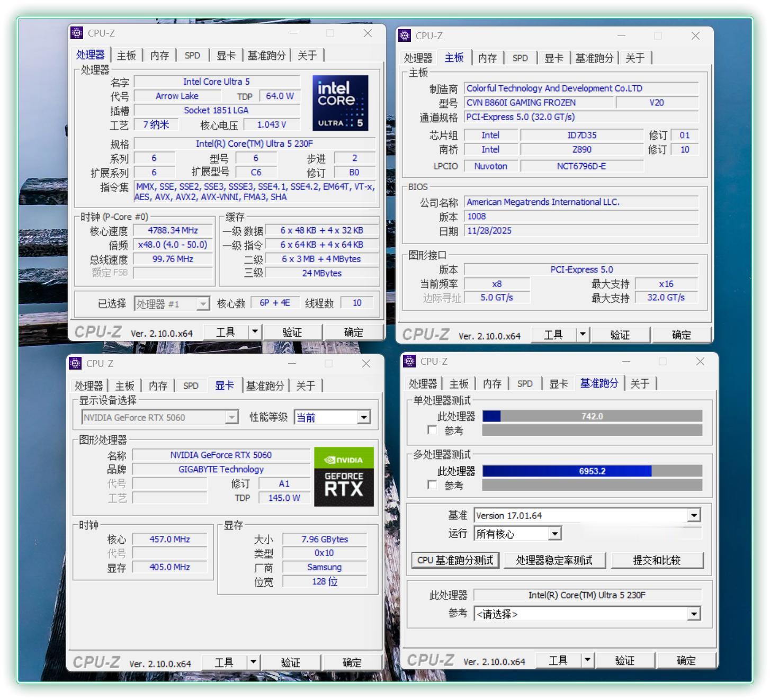This screenshot has height=700, width=770.
Task: Click the 处理器稳定率测试 button
Action: [554, 560]
